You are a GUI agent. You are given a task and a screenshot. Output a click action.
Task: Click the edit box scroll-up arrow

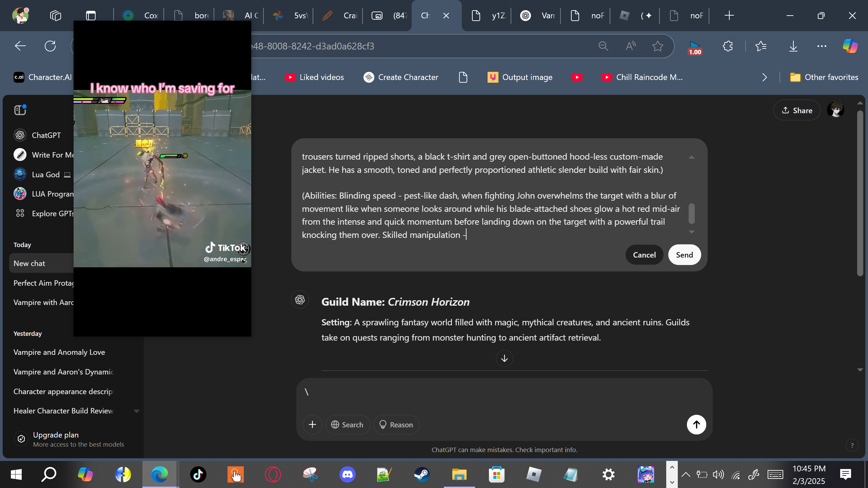pos(692,157)
